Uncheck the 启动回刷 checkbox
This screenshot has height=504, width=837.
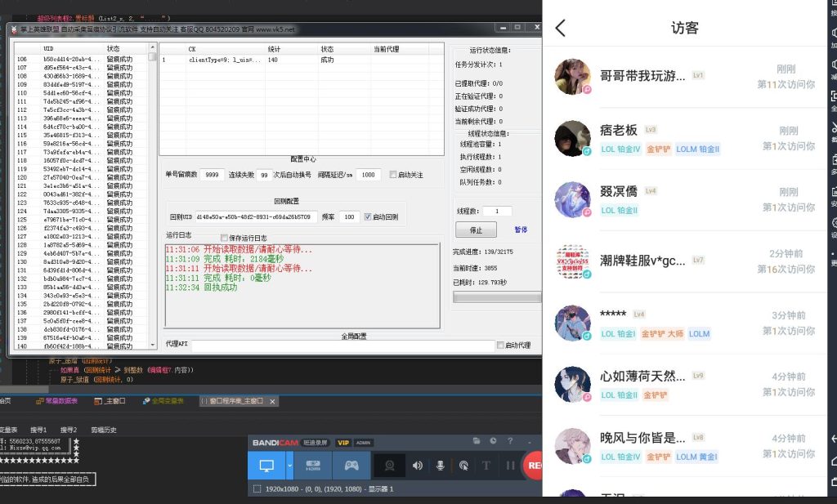pyautogui.click(x=368, y=216)
